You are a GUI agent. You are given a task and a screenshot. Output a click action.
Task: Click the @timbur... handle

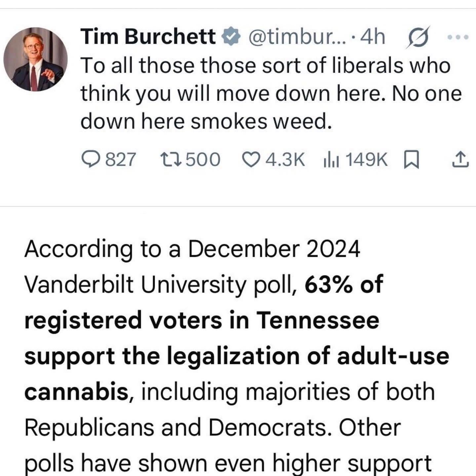click(x=297, y=37)
